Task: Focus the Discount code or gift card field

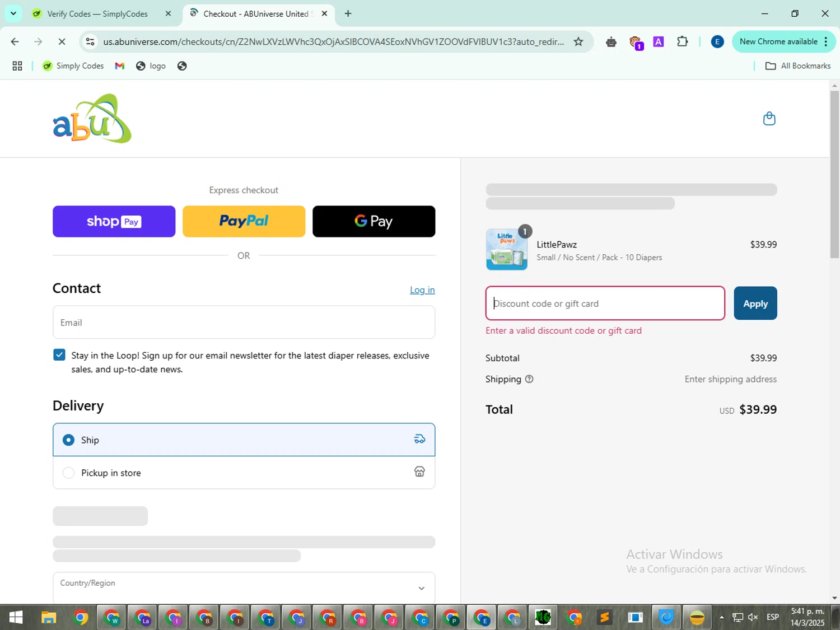Action: tap(605, 303)
